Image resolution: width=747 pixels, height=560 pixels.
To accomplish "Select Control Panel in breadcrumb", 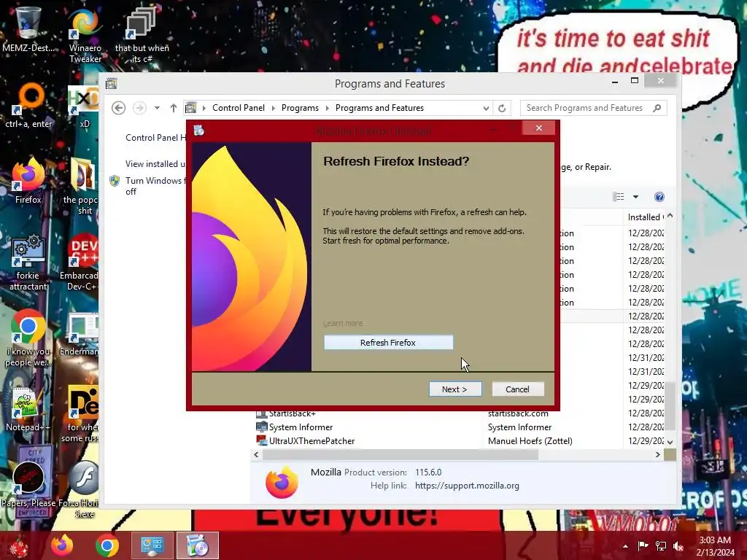I will coord(239,108).
